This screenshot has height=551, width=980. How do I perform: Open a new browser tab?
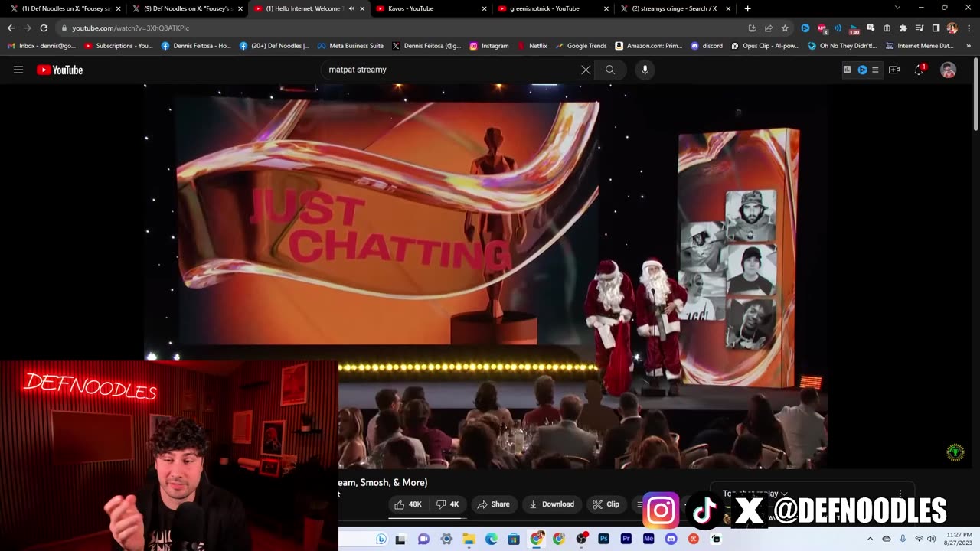point(747,8)
